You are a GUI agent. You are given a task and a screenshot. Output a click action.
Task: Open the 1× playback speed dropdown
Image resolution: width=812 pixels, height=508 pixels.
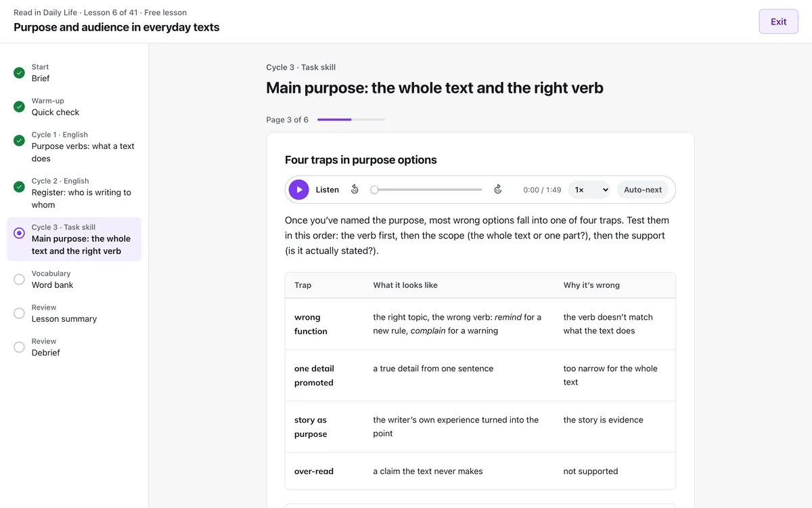[x=589, y=190]
